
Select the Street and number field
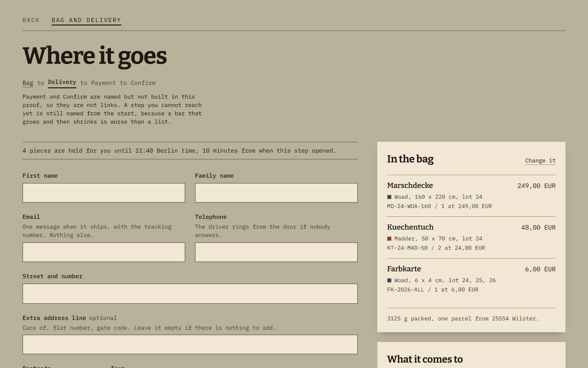coord(190,294)
